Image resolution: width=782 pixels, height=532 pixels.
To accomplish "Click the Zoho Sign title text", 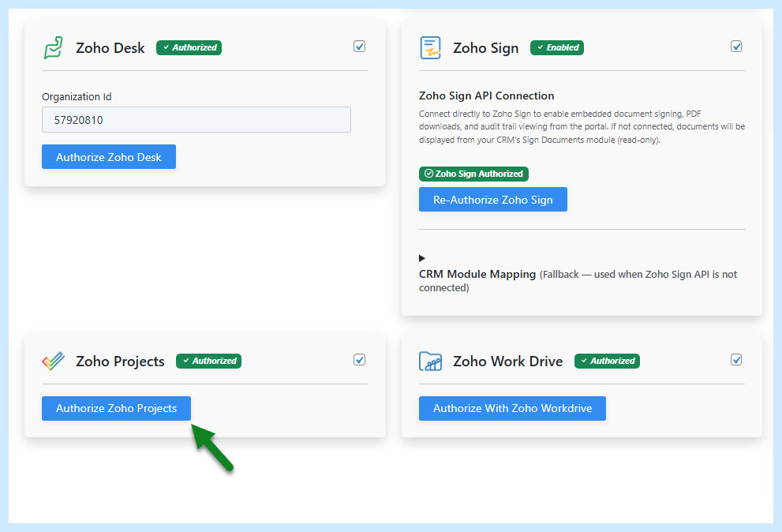I will click(486, 48).
